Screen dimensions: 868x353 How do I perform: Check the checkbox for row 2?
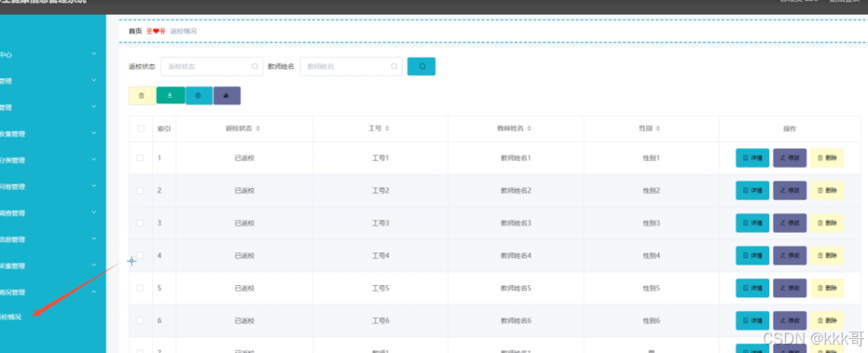[x=140, y=190]
